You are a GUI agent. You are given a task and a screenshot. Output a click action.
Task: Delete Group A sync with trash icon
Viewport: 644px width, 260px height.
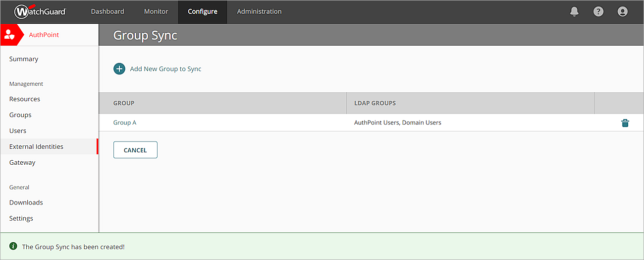[x=625, y=123]
